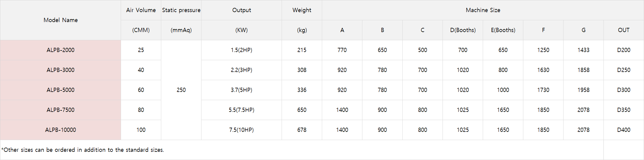Select the D400 outlet cell
Viewport: 644px width, 160px height.
pyautogui.click(x=624, y=130)
